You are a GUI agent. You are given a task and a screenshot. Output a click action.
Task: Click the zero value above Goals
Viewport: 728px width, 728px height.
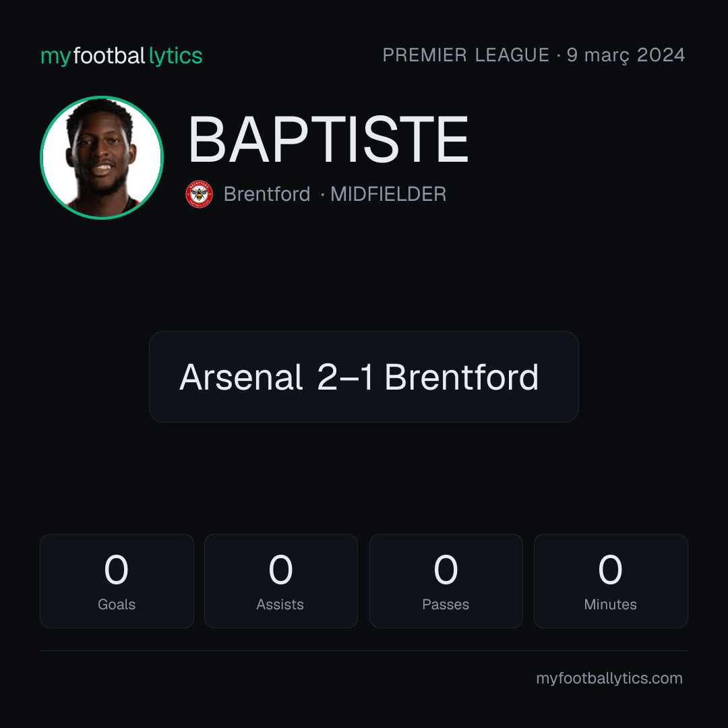(x=116, y=570)
